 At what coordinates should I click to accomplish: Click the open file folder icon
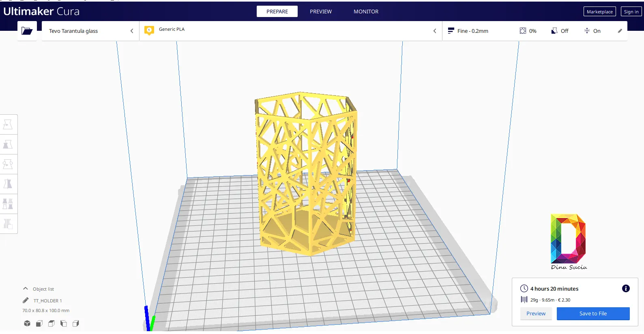(x=27, y=31)
